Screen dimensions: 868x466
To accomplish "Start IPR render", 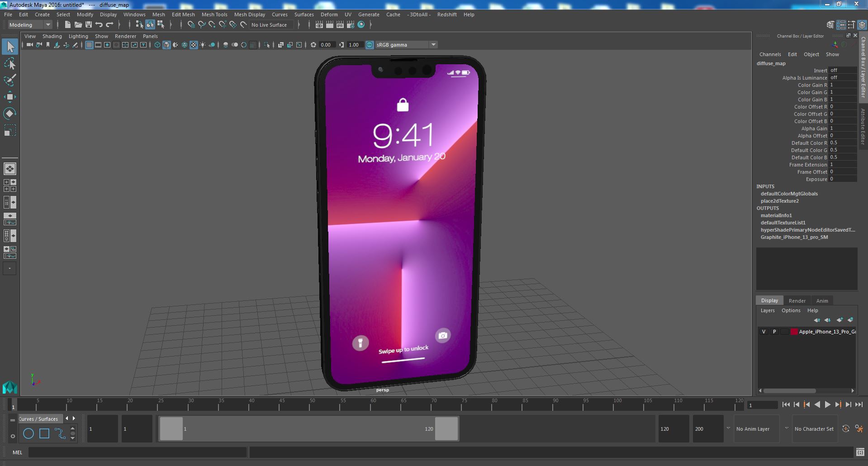I will coord(340,25).
